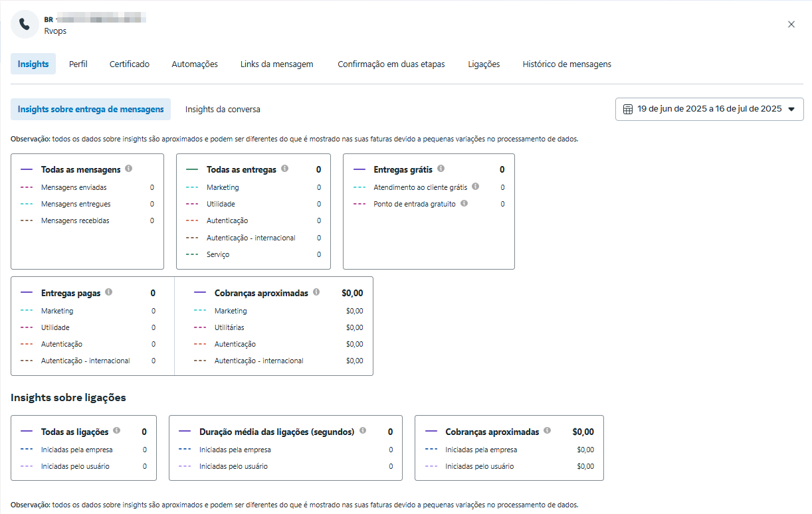Click info icon beside Duração média das ligações
The width and height of the screenshot is (812, 514).
coord(363,430)
